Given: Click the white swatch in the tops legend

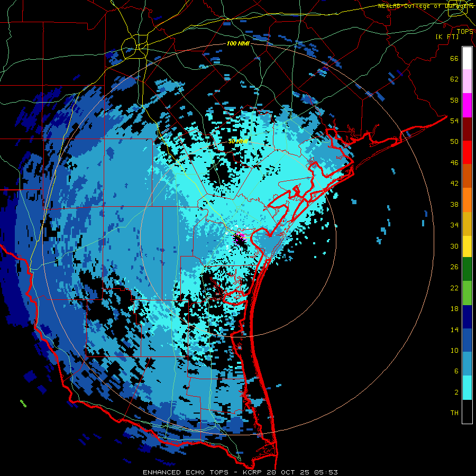Looking at the screenshot, I should tap(467, 58).
